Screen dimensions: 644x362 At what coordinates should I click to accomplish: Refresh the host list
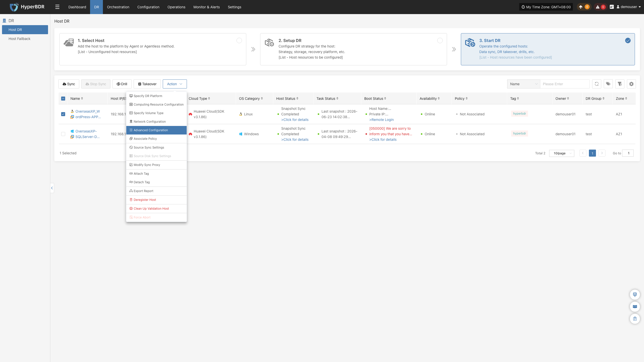[596, 84]
